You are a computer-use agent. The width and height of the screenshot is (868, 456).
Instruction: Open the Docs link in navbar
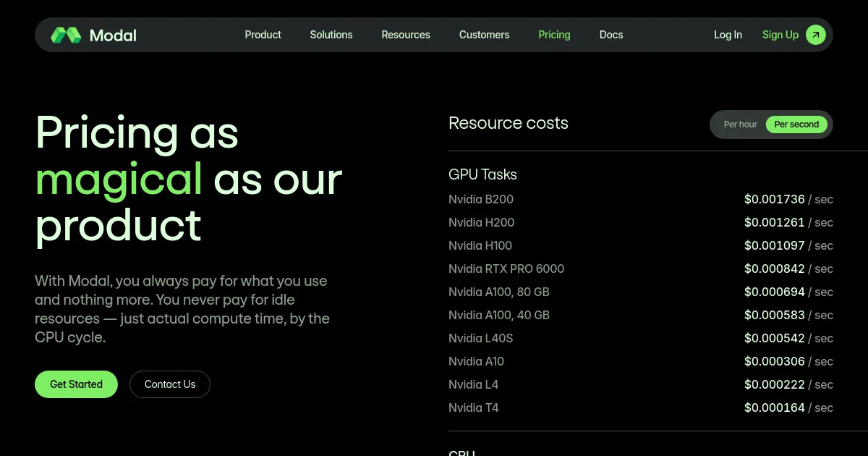coord(611,35)
